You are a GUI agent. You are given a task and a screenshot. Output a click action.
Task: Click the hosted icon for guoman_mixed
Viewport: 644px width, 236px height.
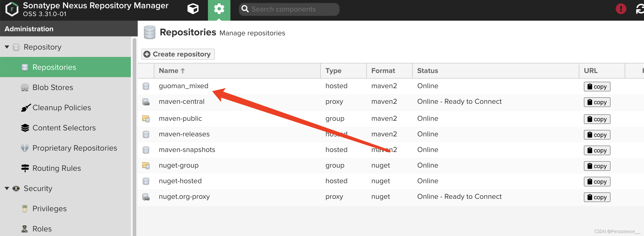click(x=146, y=86)
